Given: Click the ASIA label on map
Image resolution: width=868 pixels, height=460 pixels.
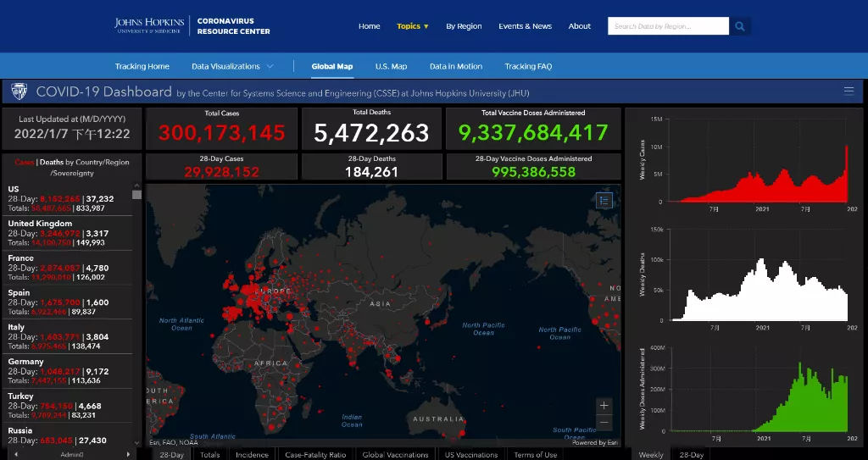Looking at the screenshot, I should 380,303.
